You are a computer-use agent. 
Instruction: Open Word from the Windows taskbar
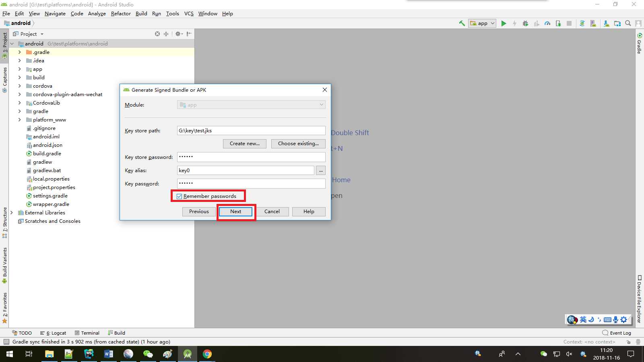tap(108, 354)
